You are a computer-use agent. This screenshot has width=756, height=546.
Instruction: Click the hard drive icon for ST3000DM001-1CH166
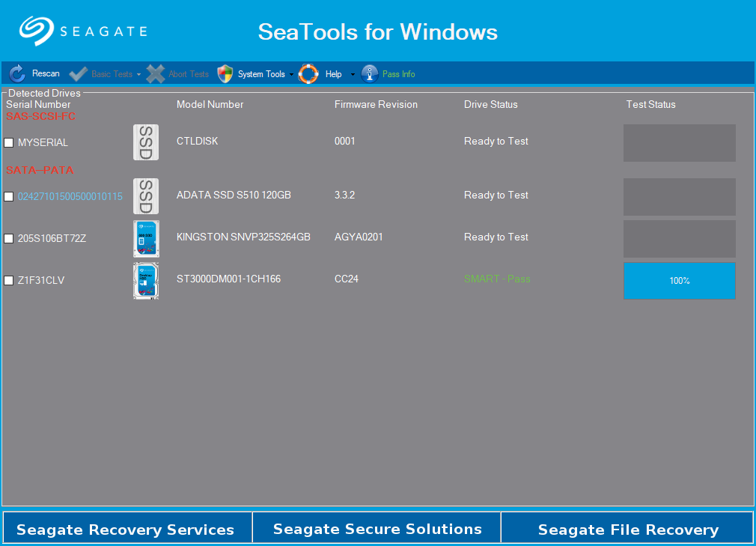tap(146, 281)
